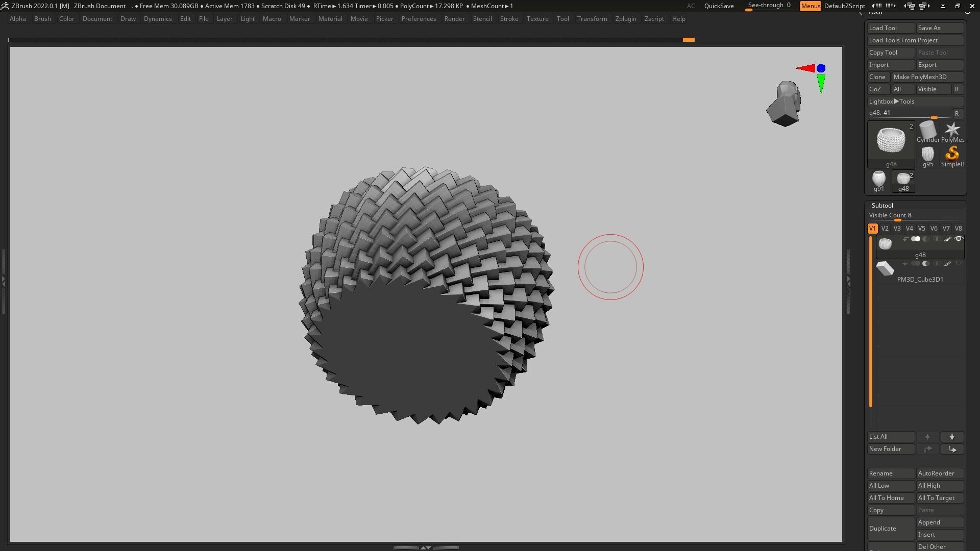Enable V2 visibility set

[x=885, y=229]
